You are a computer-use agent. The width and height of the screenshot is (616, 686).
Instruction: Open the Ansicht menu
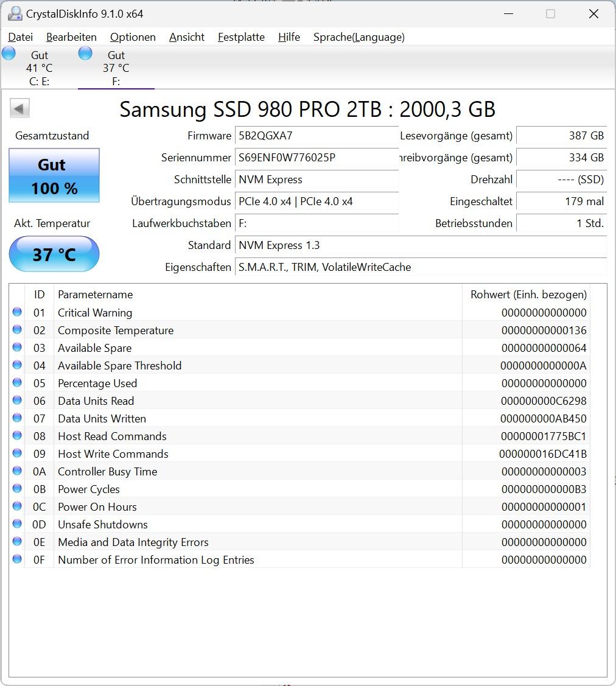click(187, 37)
